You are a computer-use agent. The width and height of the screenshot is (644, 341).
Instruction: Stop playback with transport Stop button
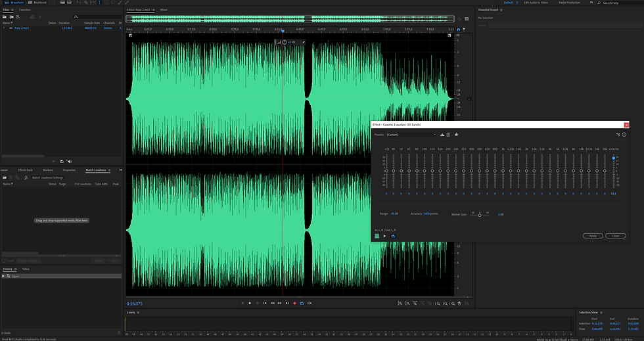tap(242, 303)
